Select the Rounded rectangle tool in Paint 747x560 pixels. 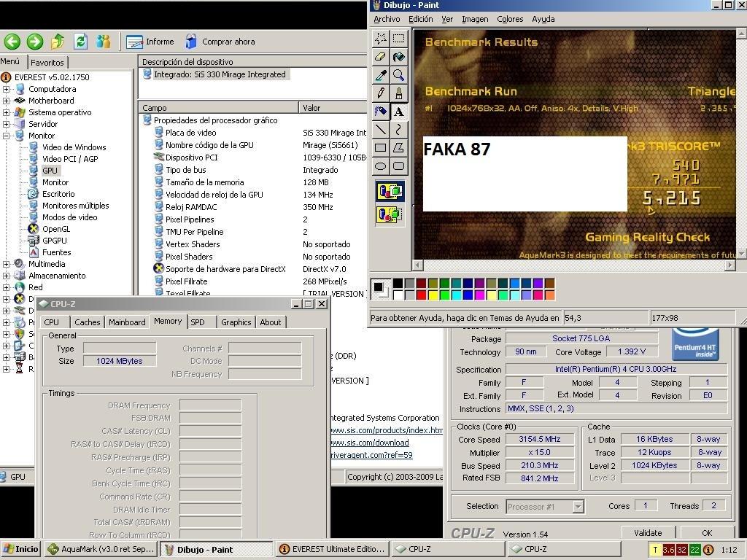click(399, 166)
